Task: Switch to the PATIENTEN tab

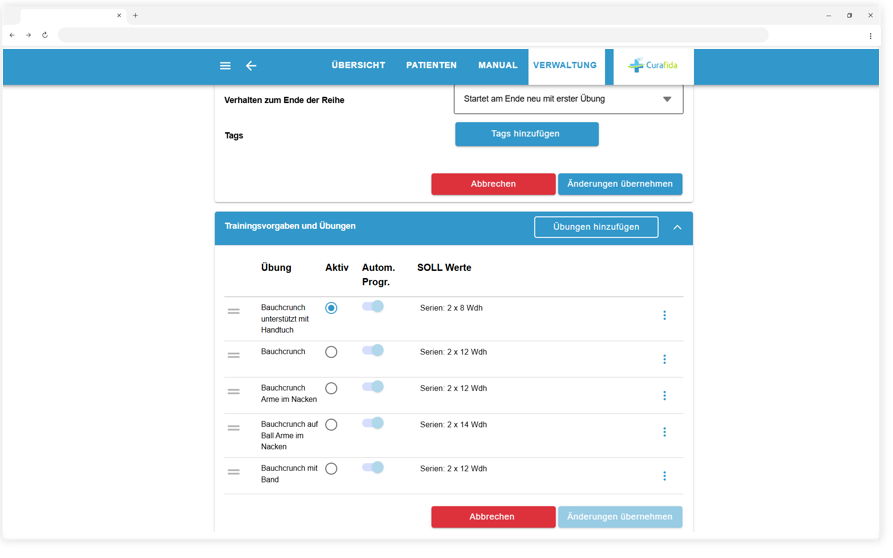Action: point(431,65)
